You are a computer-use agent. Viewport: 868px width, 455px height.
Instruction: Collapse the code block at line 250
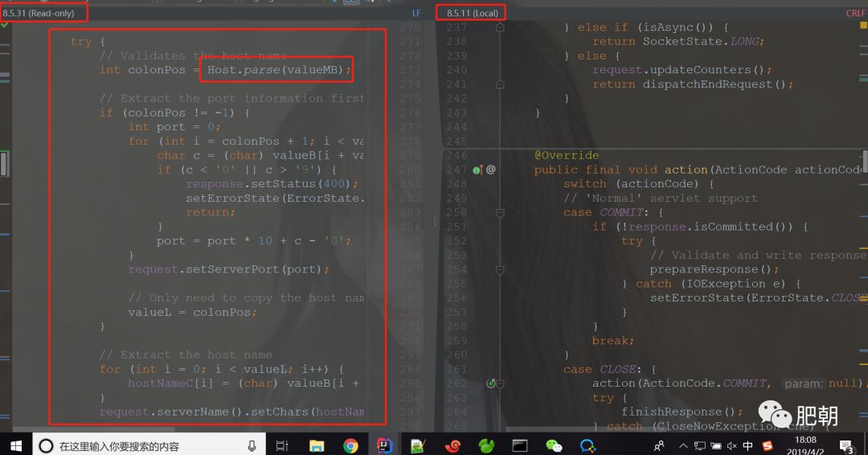pyautogui.click(x=500, y=212)
